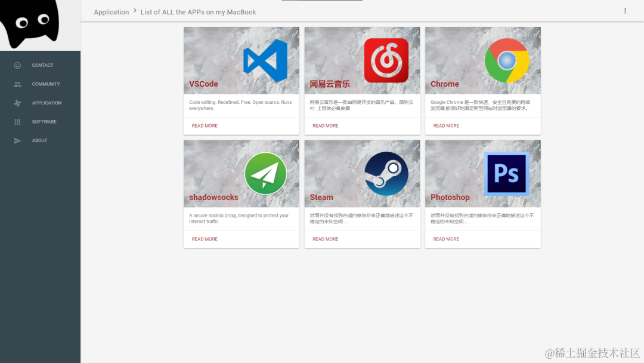The width and height of the screenshot is (644, 363).
Task: Open the Community sidebar item
Action: pos(41,84)
